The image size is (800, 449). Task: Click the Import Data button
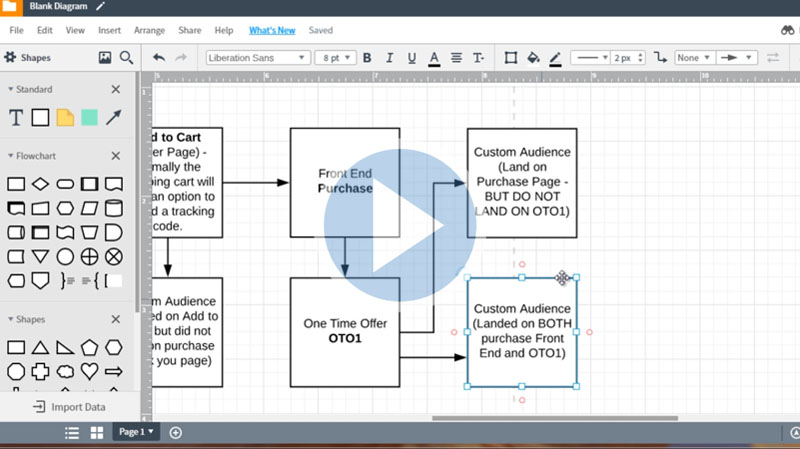69,407
